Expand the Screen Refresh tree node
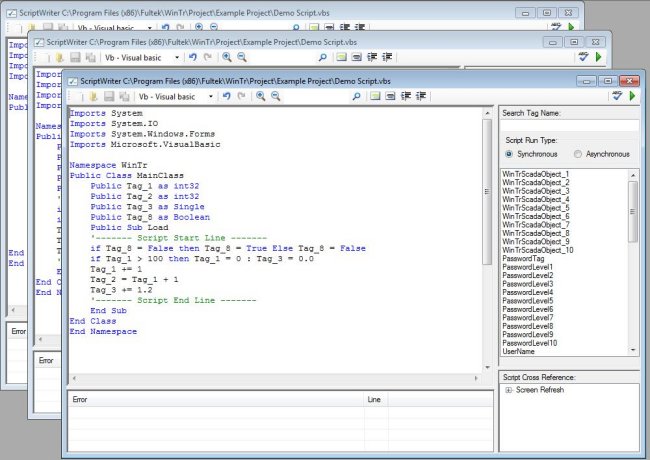 509,389
